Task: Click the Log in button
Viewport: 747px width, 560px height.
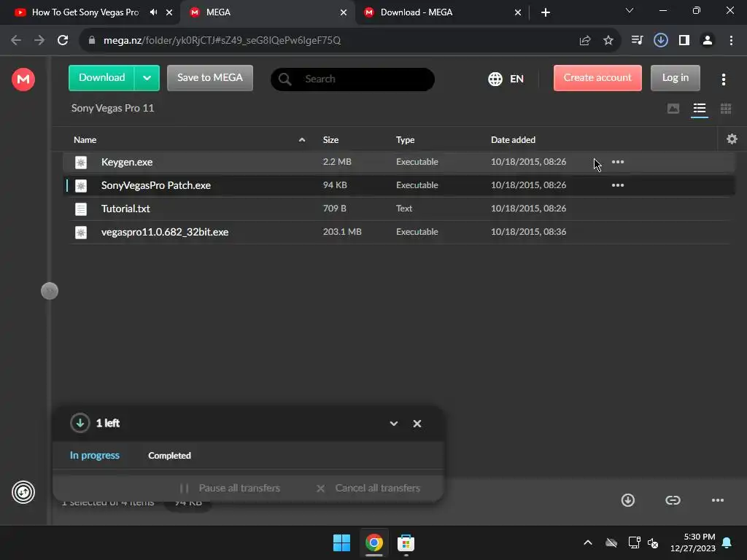Action: click(x=675, y=78)
